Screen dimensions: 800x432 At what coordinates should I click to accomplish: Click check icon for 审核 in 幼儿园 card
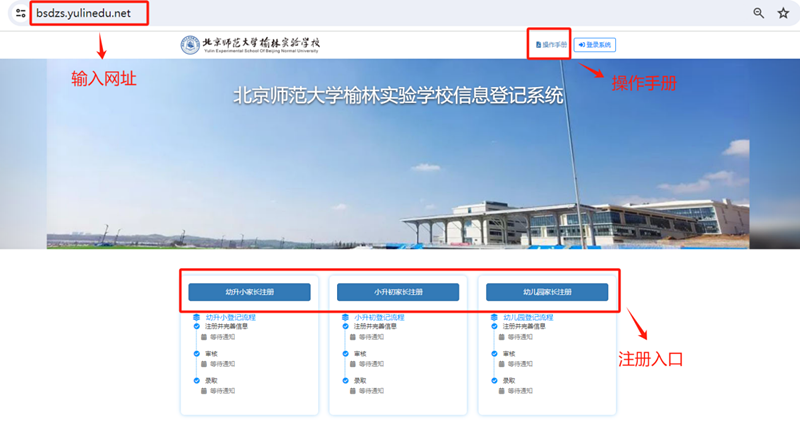point(494,353)
